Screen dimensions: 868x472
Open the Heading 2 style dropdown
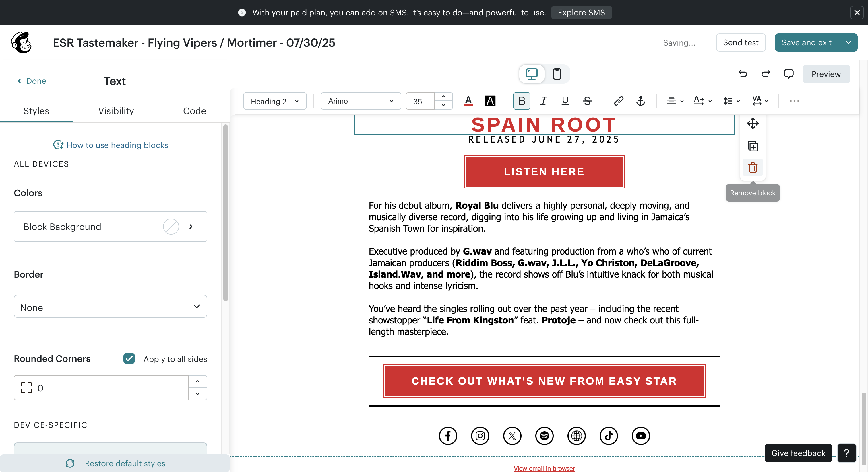275,101
